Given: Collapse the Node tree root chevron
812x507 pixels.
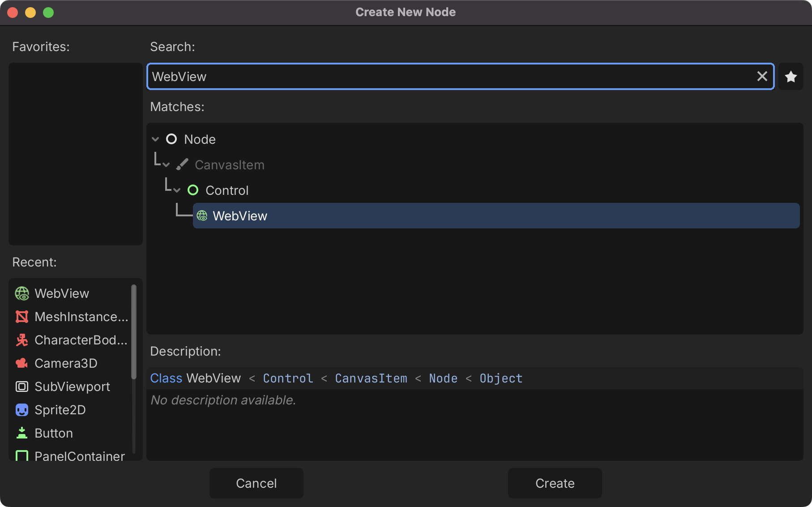Looking at the screenshot, I should pyautogui.click(x=155, y=139).
